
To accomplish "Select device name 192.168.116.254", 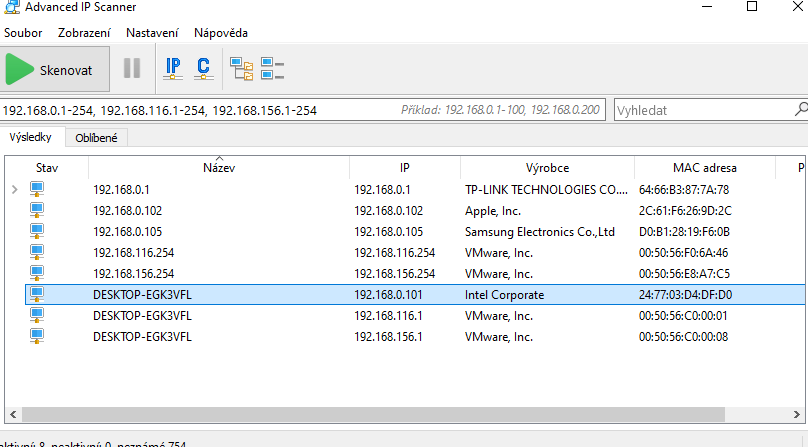I will [133, 253].
